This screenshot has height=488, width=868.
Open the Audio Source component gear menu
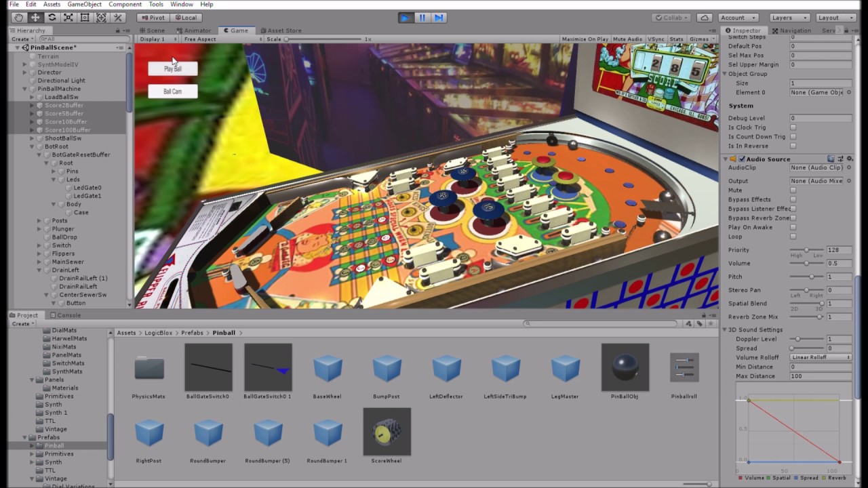pyautogui.click(x=849, y=159)
